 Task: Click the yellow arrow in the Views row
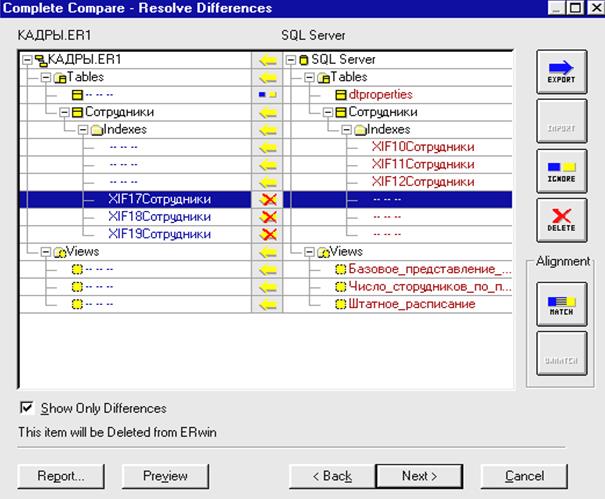click(x=267, y=252)
